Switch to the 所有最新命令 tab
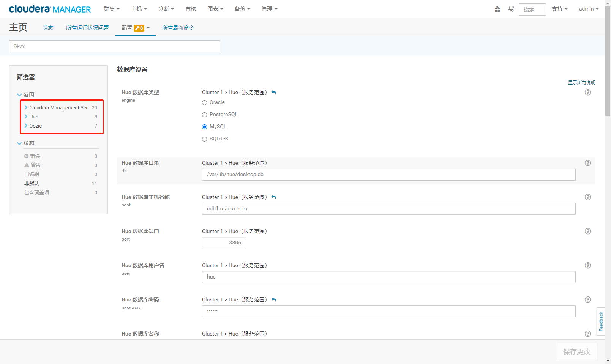Viewport: 611px width, 364px height. point(178,28)
